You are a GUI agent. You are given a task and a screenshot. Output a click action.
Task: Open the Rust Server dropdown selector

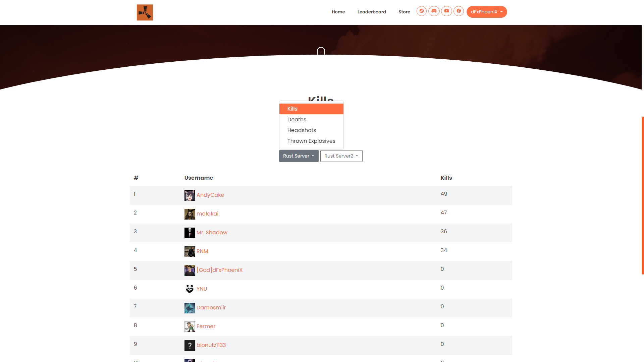(x=299, y=156)
